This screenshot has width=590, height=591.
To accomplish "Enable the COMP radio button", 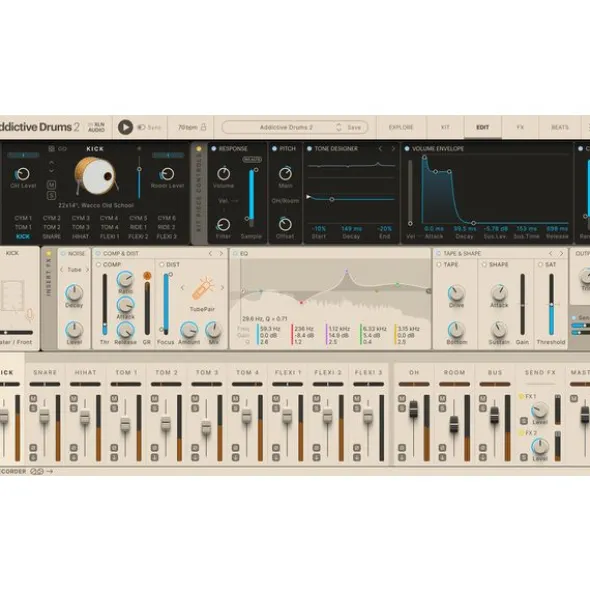I will [98, 265].
